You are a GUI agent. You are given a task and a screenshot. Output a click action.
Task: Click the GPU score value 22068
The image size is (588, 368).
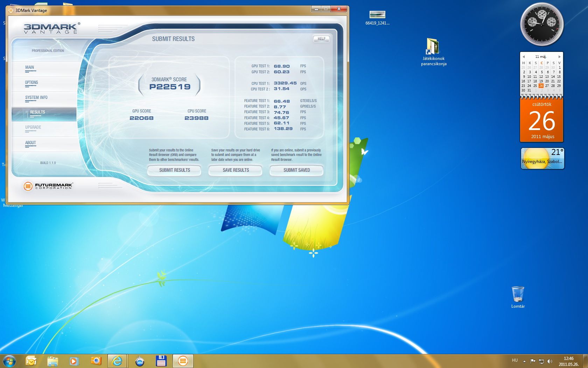[x=141, y=118]
